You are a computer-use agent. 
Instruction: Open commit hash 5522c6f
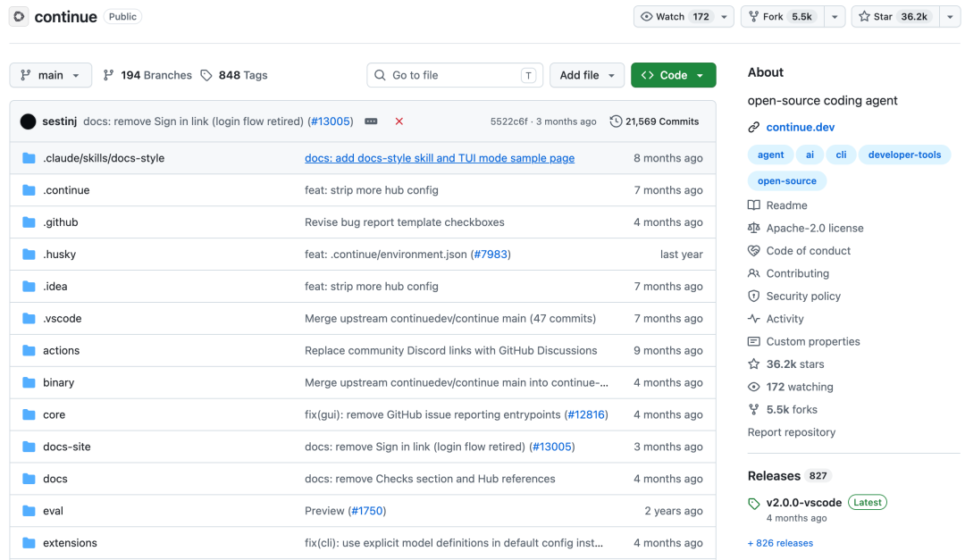(x=508, y=121)
